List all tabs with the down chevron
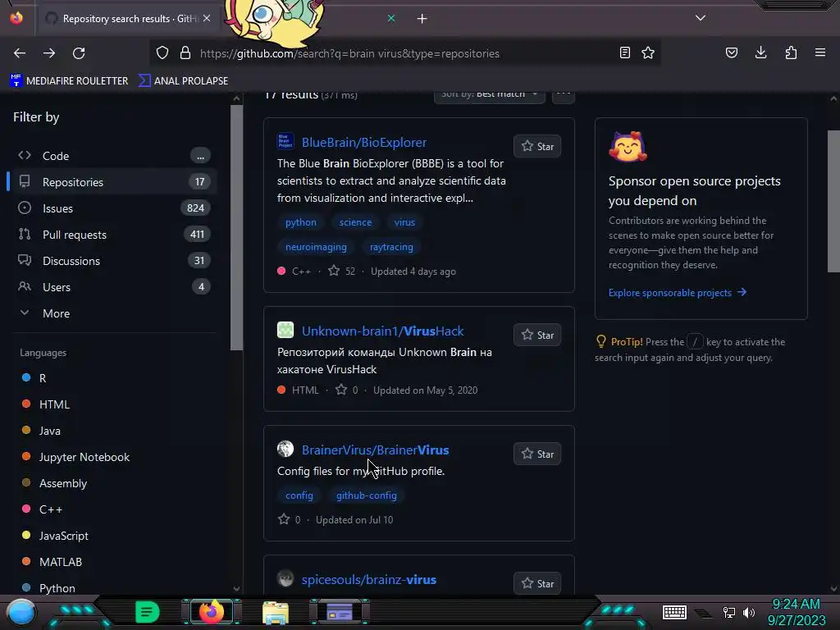Image resolution: width=840 pixels, height=630 pixels. 701,18
